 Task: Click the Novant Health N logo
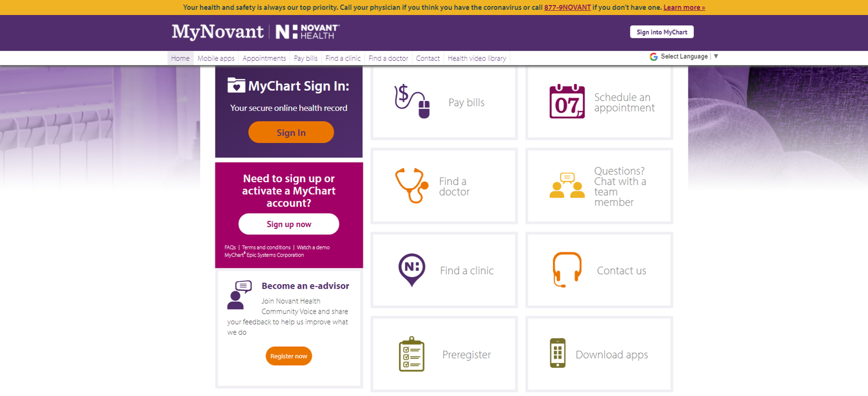tap(308, 32)
